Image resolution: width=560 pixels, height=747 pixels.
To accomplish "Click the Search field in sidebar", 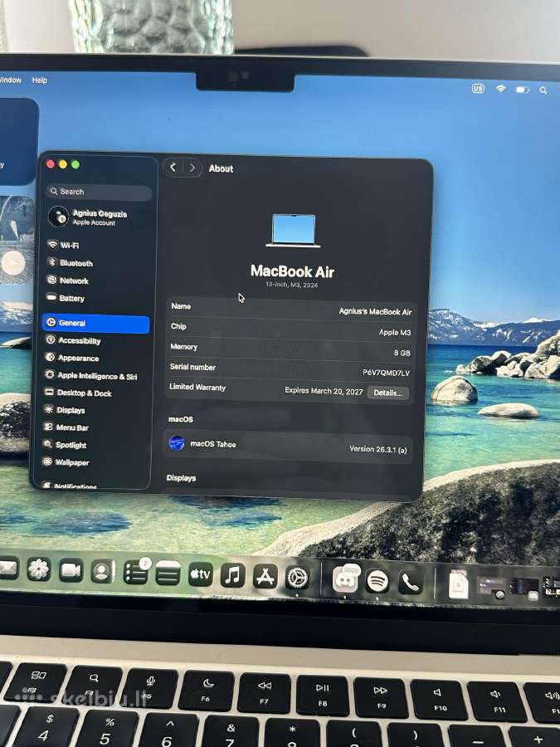I will 99,192.
